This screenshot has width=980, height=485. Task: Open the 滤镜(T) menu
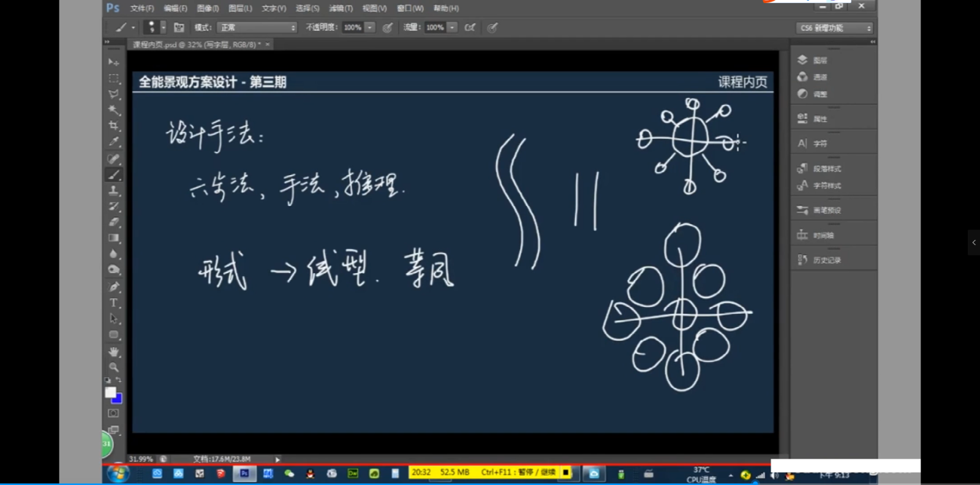click(341, 9)
